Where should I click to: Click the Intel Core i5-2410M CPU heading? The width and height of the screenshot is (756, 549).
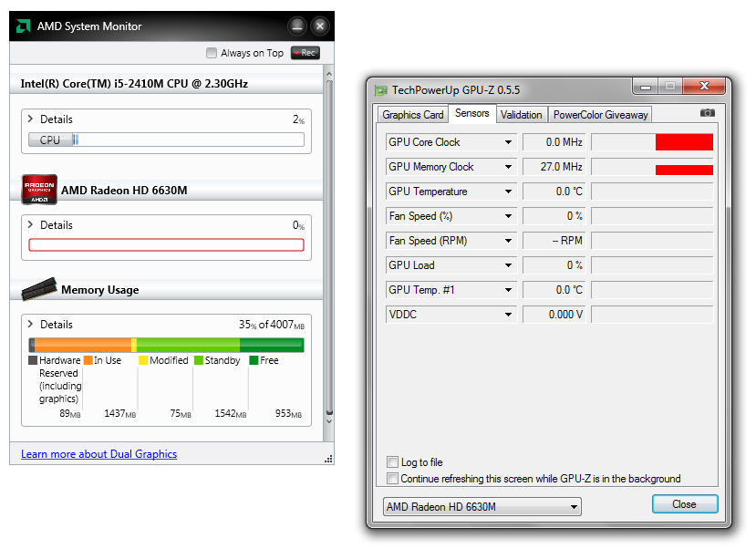(134, 83)
